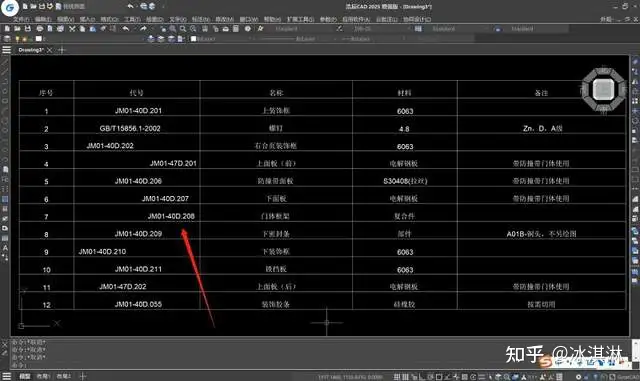Viewport: 640px width, 381px height.
Task: Toggle the layer freeze sun icon
Action: point(24,39)
